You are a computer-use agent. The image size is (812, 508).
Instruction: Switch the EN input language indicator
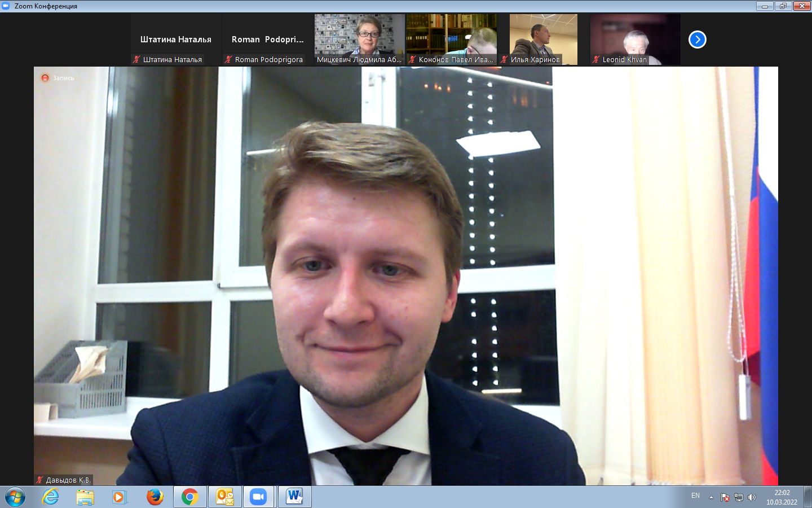tap(695, 496)
